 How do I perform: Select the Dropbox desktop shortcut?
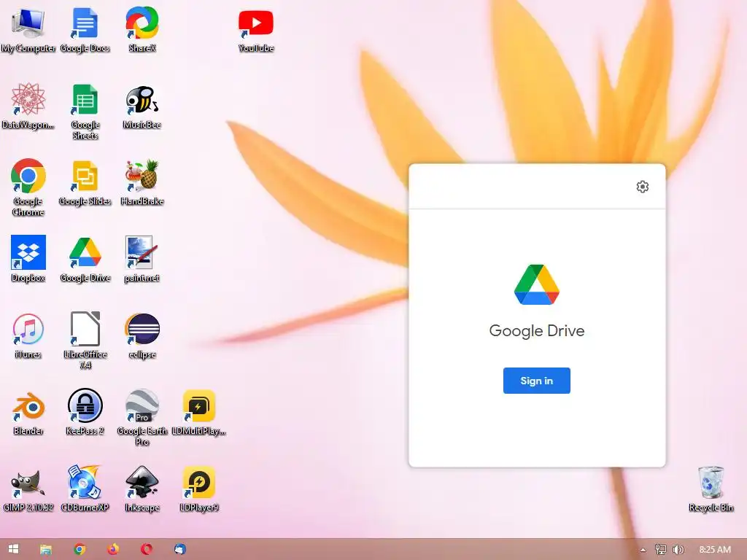pos(28,259)
